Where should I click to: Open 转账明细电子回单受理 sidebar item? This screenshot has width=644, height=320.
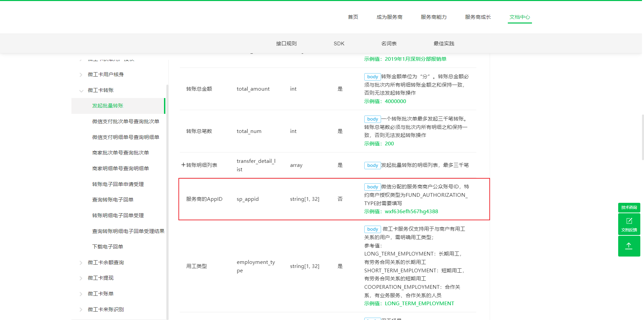[118, 216]
